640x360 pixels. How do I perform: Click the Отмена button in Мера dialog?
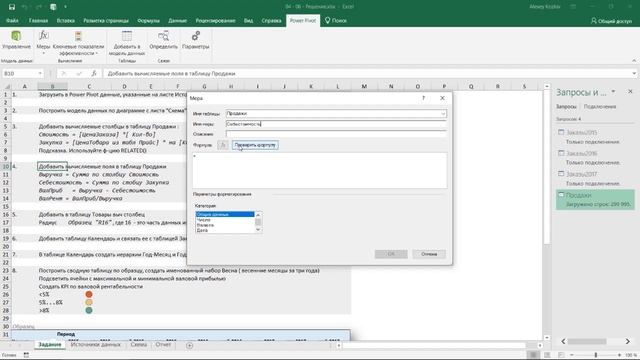pyautogui.click(x=429, y=254)
